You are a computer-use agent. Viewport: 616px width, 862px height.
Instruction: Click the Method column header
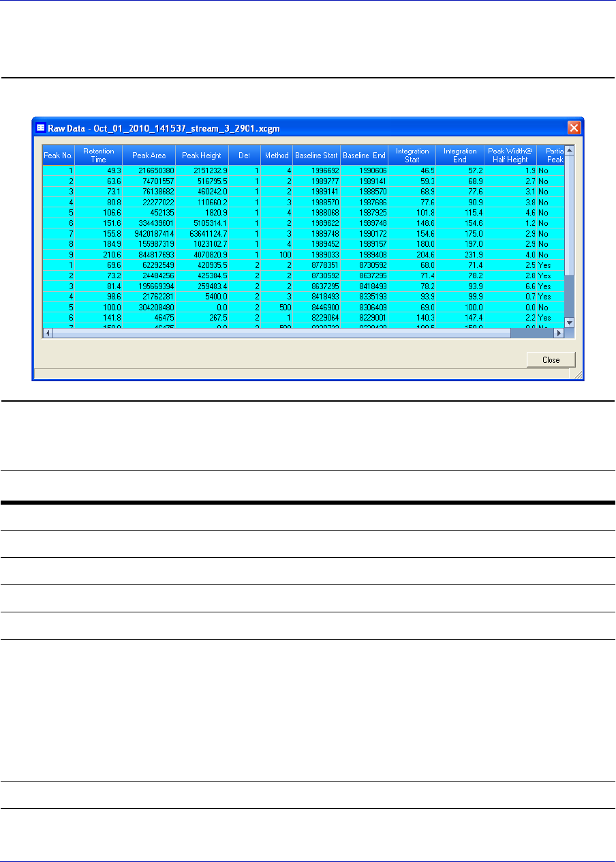tap(277, 155)
